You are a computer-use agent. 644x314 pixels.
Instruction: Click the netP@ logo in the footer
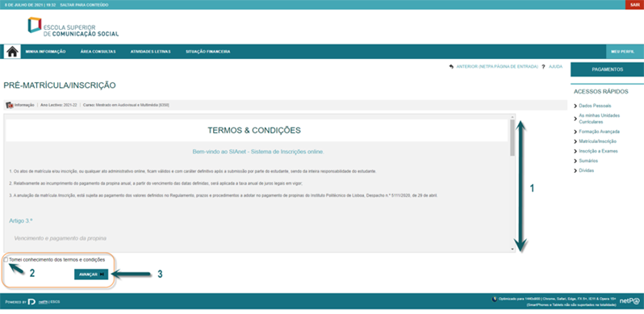click(x=629, y=301)
